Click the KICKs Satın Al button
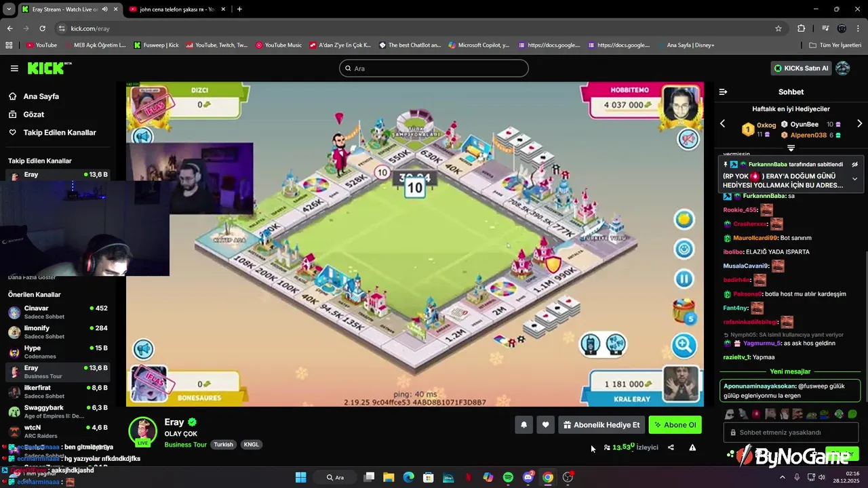The image size is (868, 488). [x=801, y=68]
